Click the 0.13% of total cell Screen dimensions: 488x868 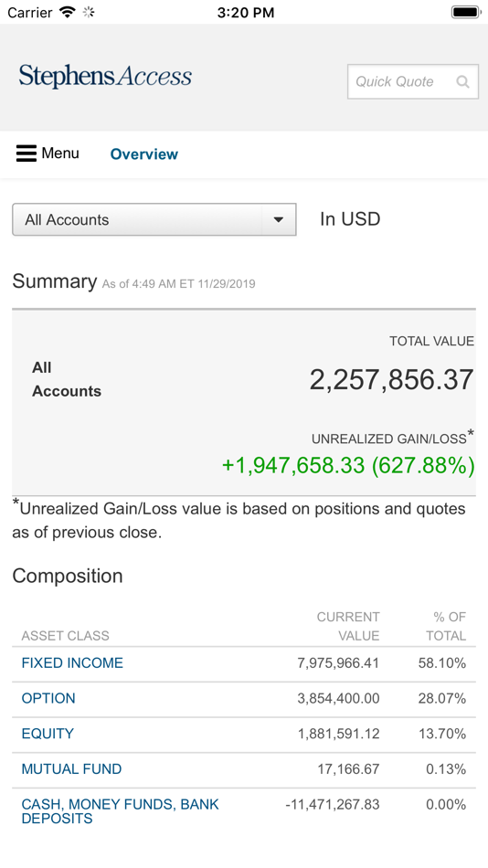446,769
